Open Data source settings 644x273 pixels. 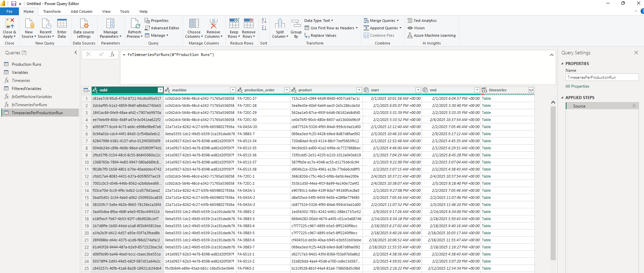tap(84, 24)
